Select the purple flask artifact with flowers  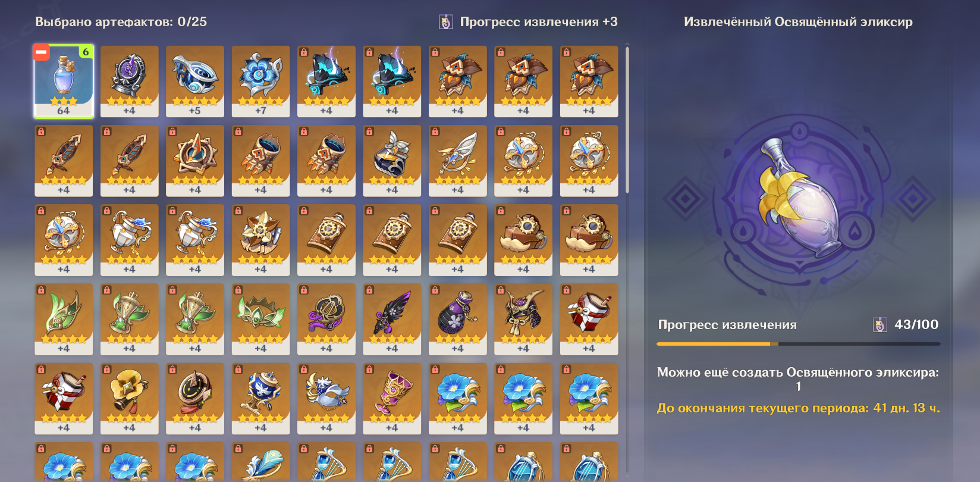click(457, 320)
